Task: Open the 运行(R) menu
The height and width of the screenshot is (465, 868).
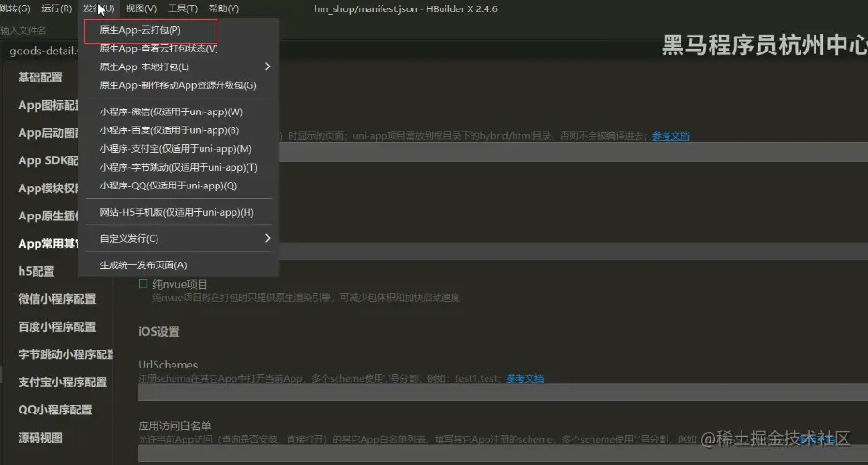Action: pyautogui.click(x=56, y=8)
